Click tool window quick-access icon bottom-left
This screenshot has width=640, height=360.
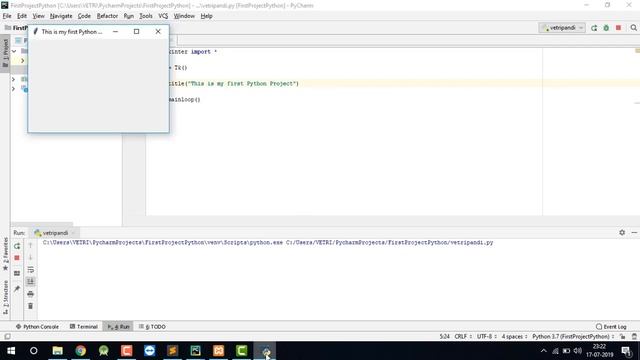(7, 336)
